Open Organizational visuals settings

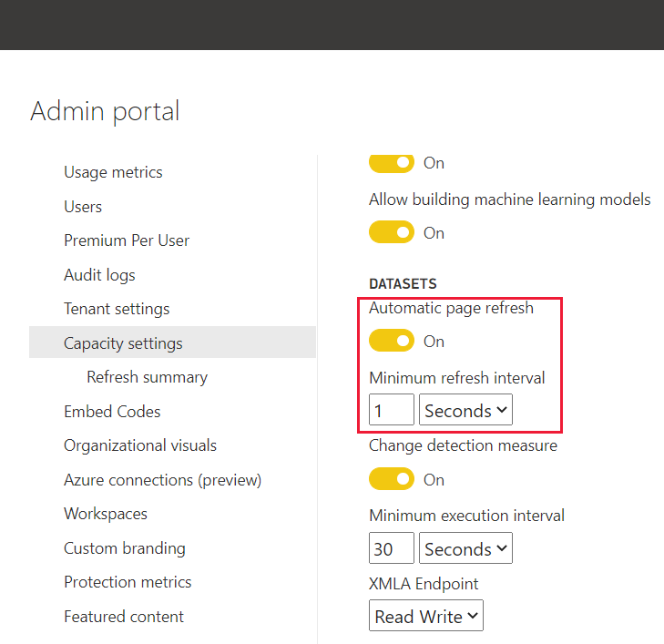[140, 445]
